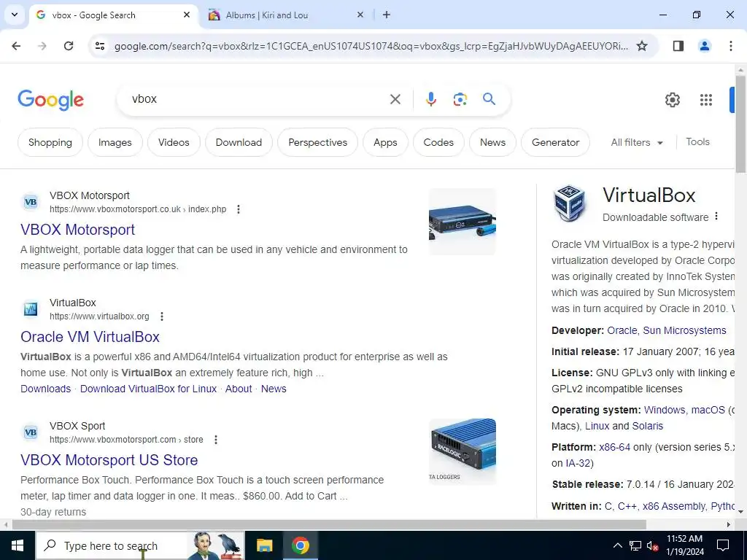Click the Chrome taskbar icon
This screenshot has height=560, width=747.
300,545
